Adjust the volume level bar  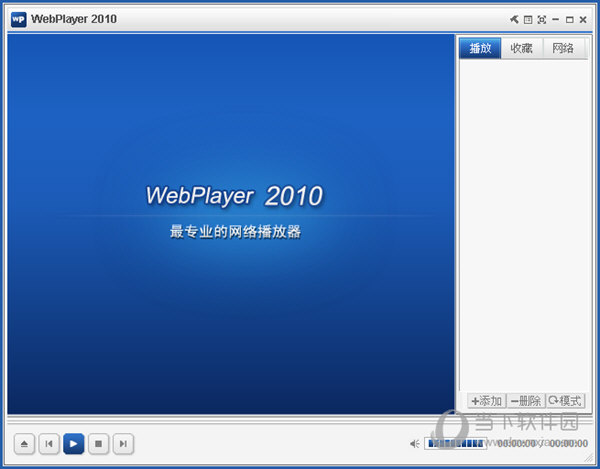(455, 444)
